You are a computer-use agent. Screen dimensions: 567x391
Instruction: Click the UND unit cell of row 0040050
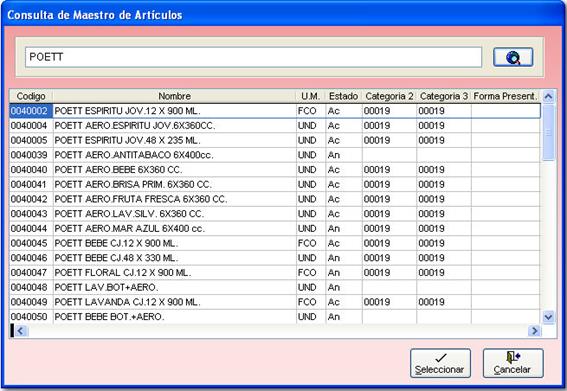coord(311,317)
